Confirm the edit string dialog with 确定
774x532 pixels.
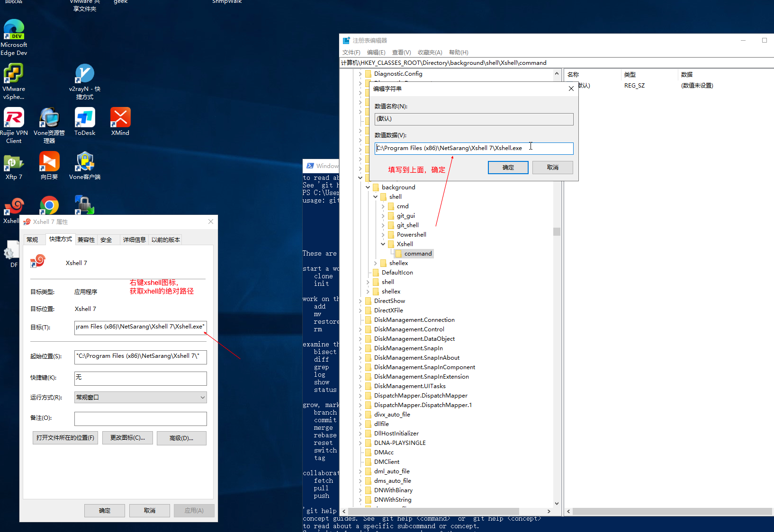(x=508, y=168)
